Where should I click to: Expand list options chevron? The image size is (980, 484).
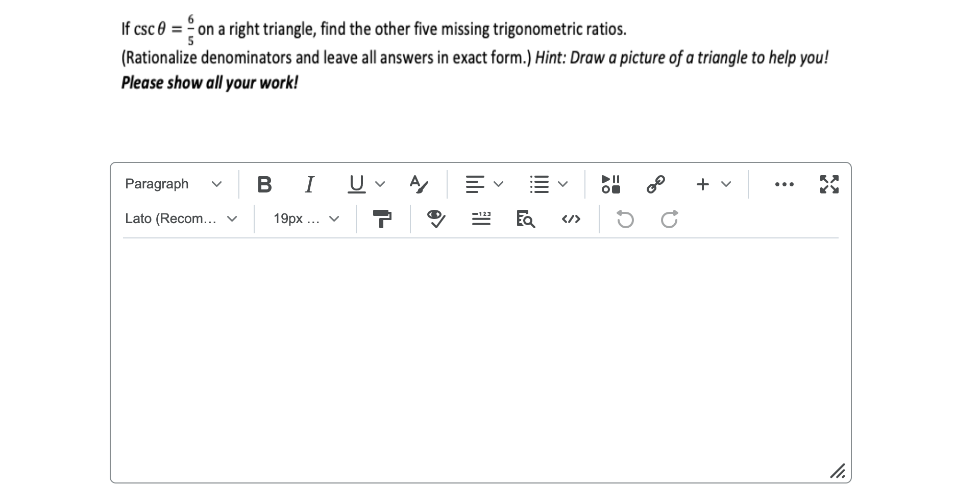coord(562,184)
